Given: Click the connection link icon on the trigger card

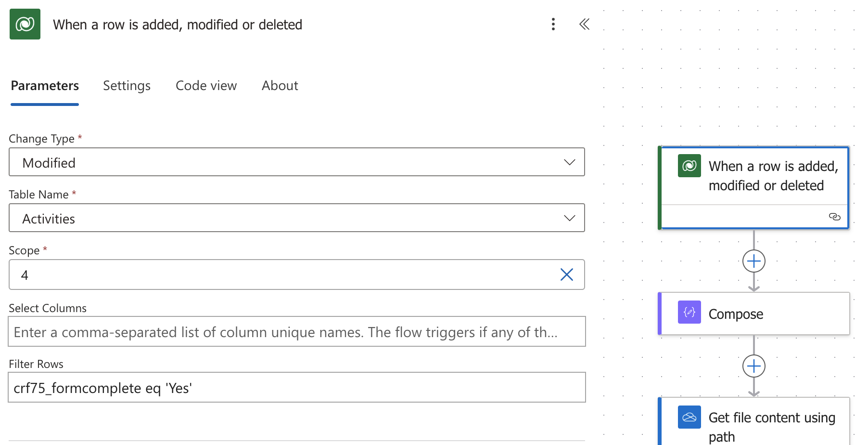Looking at the screenshot, I should 834,217.
